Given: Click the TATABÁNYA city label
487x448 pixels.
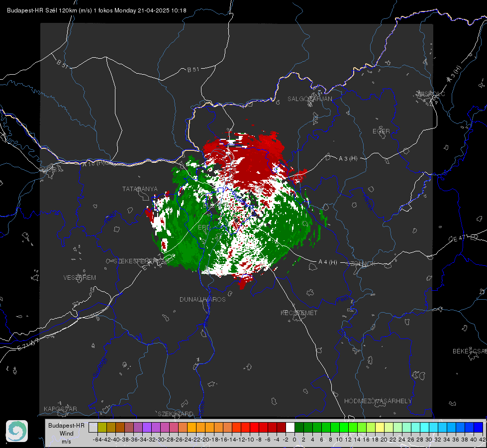Looking at the screenshot, I should pos(140,189).
